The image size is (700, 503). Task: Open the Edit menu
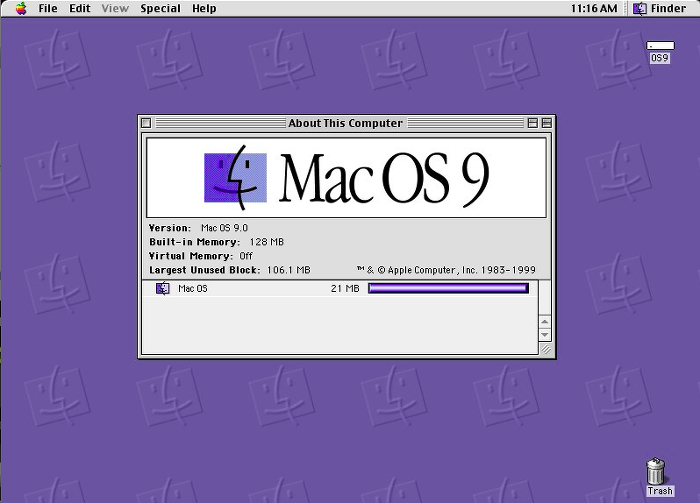click(x=80, y=8)
